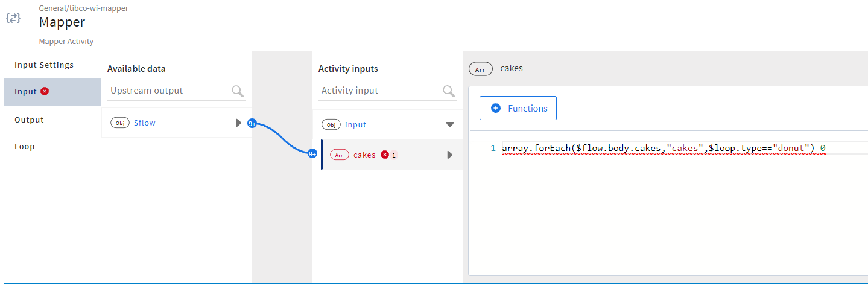The image size is (868, 294).
Task: Open the Input Settings tab
Action: tap(44, 65)
